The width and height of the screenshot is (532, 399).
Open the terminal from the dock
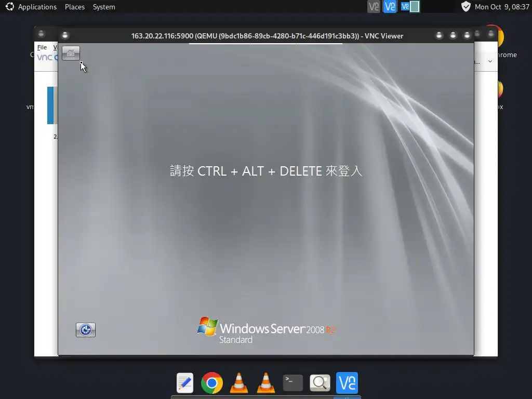pyautogui.click(x=293, y=383)
